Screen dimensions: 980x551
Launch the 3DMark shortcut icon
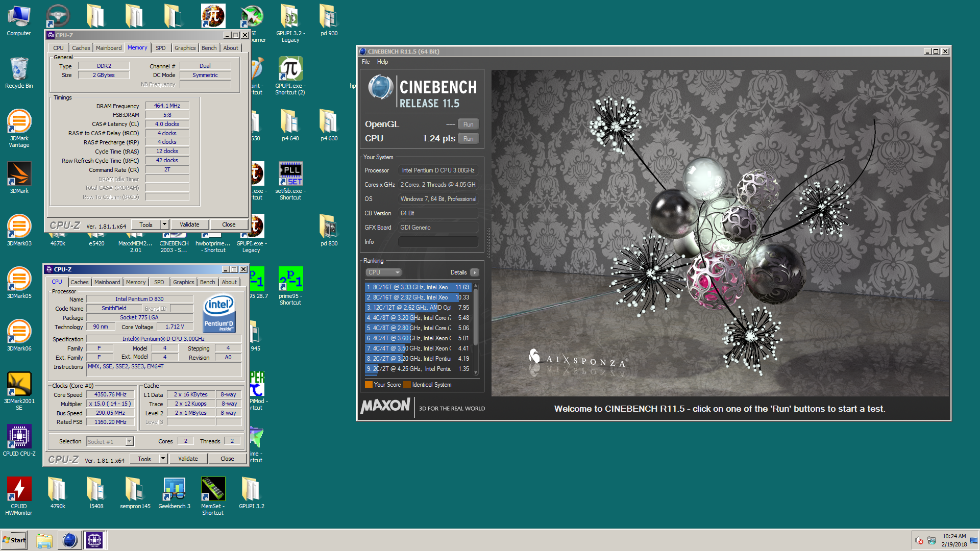[x=19, y=178]
